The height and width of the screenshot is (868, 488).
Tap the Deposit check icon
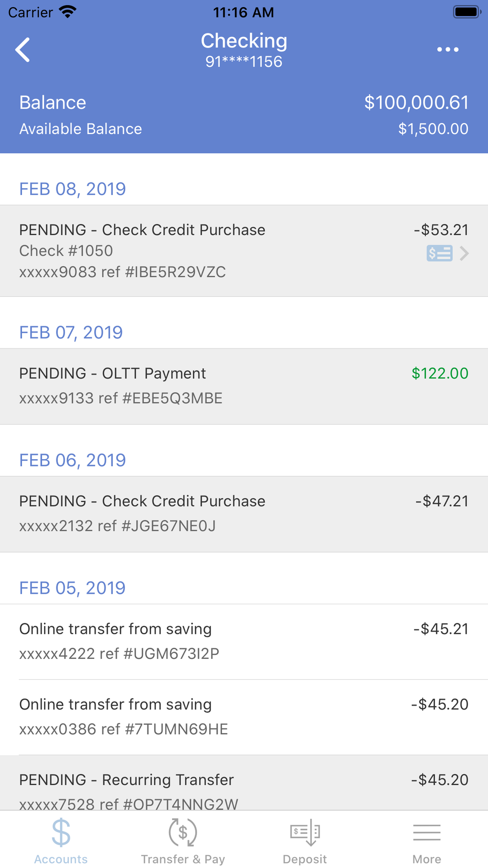pos(305,833)
